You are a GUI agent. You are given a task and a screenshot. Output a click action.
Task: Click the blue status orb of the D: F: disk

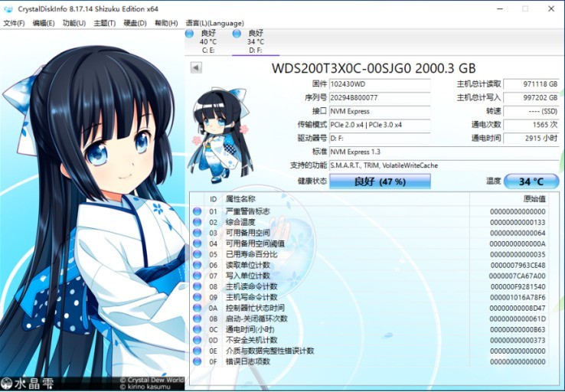pos(237,34)
